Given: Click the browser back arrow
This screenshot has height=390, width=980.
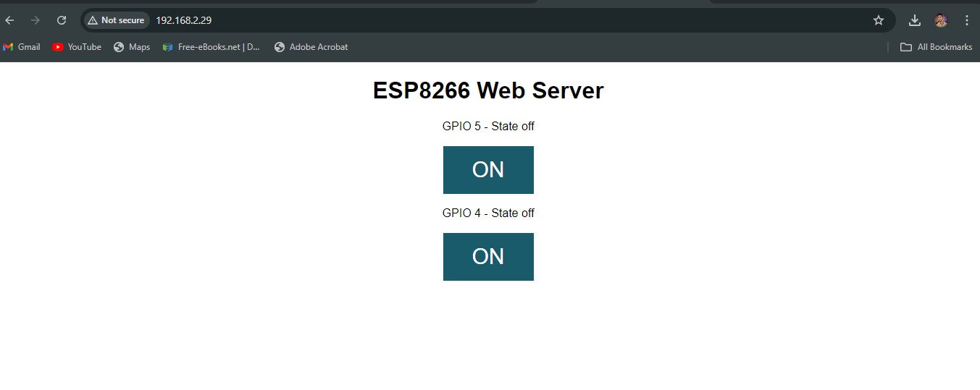Looking at the screenshot, I should 10,20.
